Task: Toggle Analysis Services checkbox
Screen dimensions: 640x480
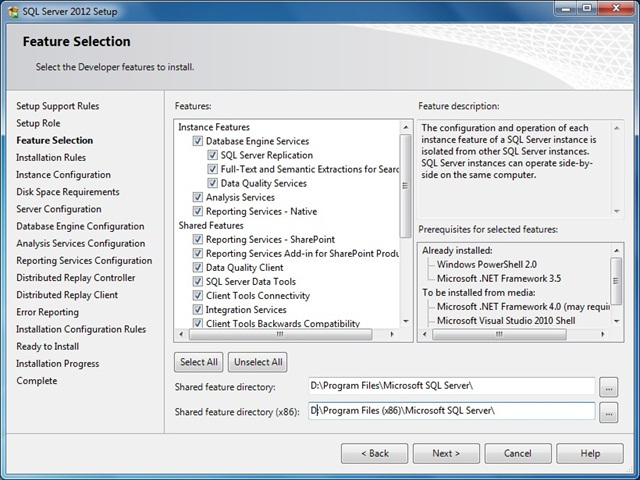Action: (x=198, y=198)
